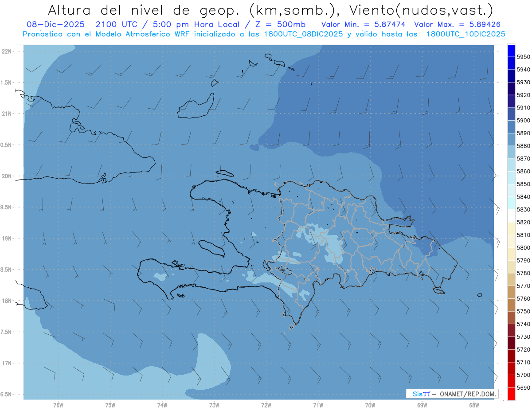The width and height of the screenshot is (532, 411).
Task: Click the '76W' longitude axis label
Action: 58,405
